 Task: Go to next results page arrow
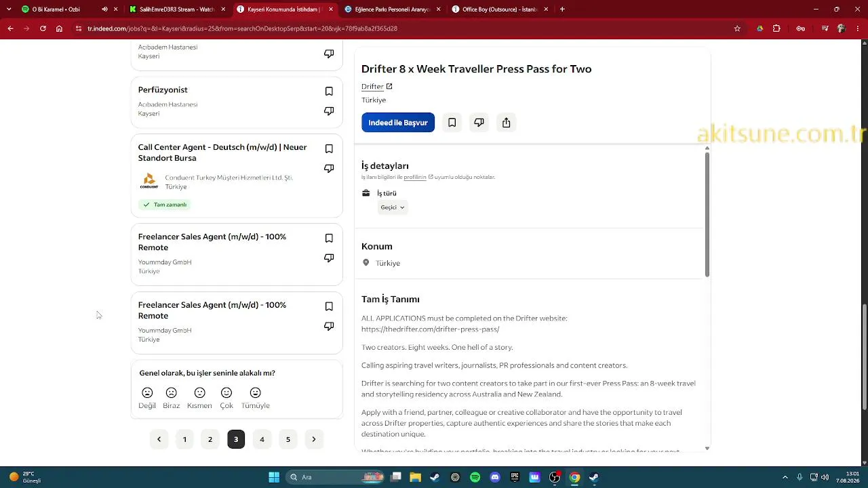(313, 439)
